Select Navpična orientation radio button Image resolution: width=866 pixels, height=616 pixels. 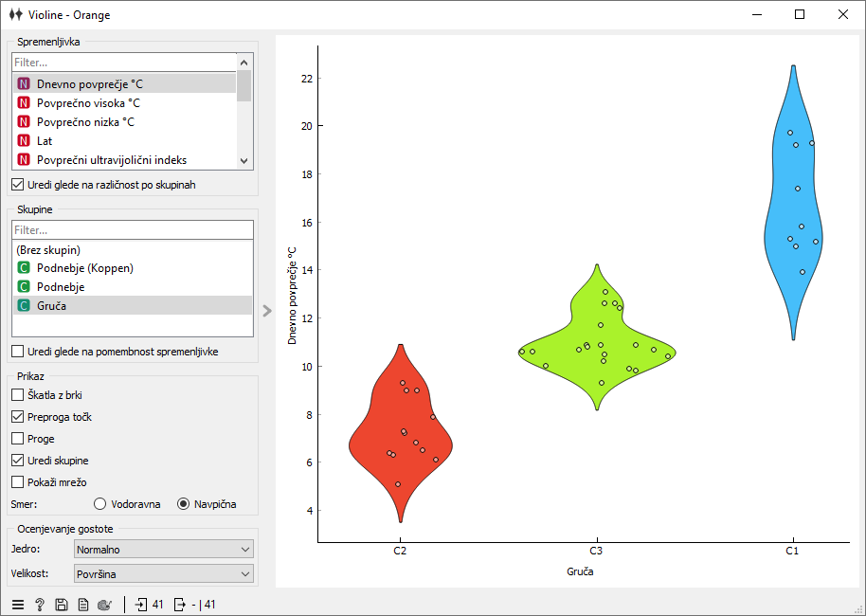pos(207,504)
